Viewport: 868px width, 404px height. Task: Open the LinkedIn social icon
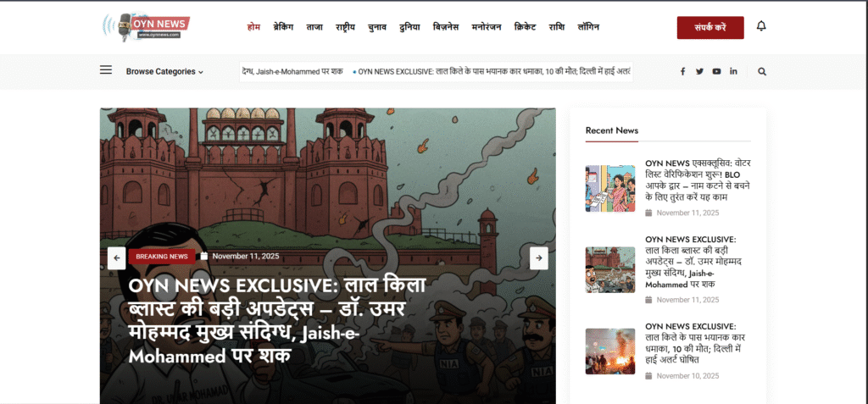click(x=733, y=71)
